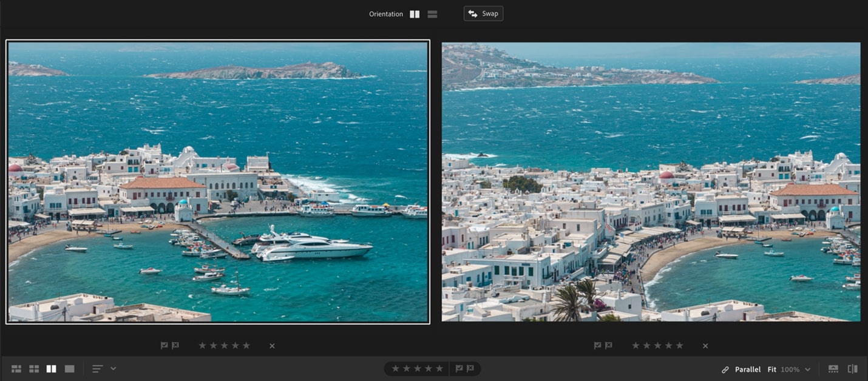Switch to the Square Grid view
868x381 pixels.
34,368
